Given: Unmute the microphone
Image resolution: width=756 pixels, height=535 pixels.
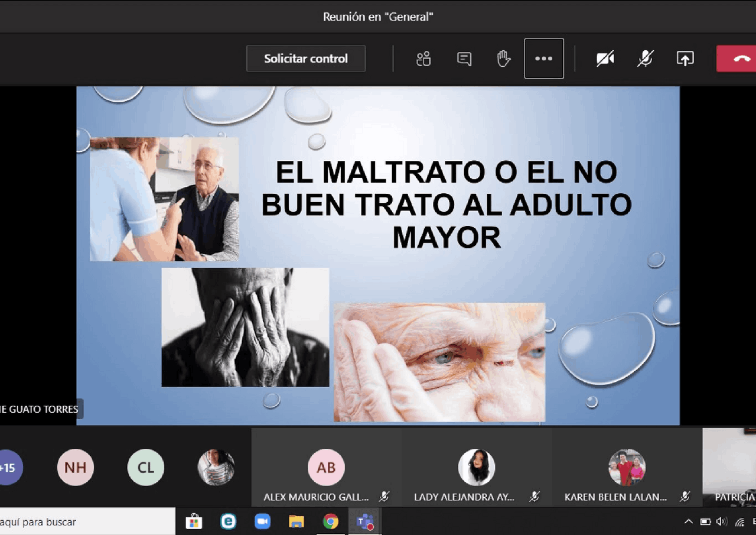Looking at the screenshot, I should tap(645, 59).
